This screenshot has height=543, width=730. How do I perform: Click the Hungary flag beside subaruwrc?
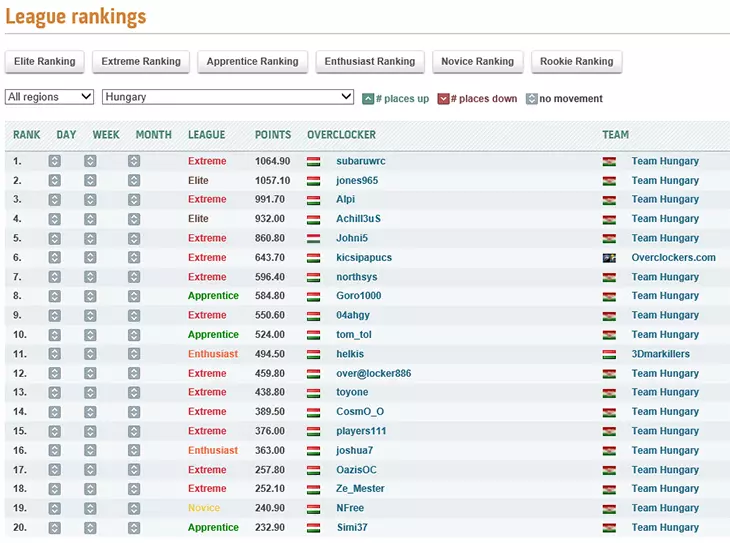point(313,162)
